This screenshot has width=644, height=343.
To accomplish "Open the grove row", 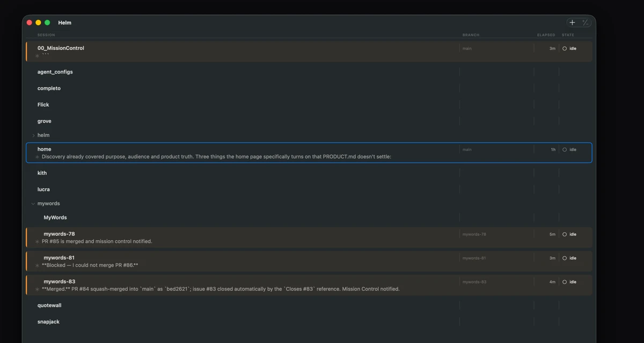I will coord(309,121).
